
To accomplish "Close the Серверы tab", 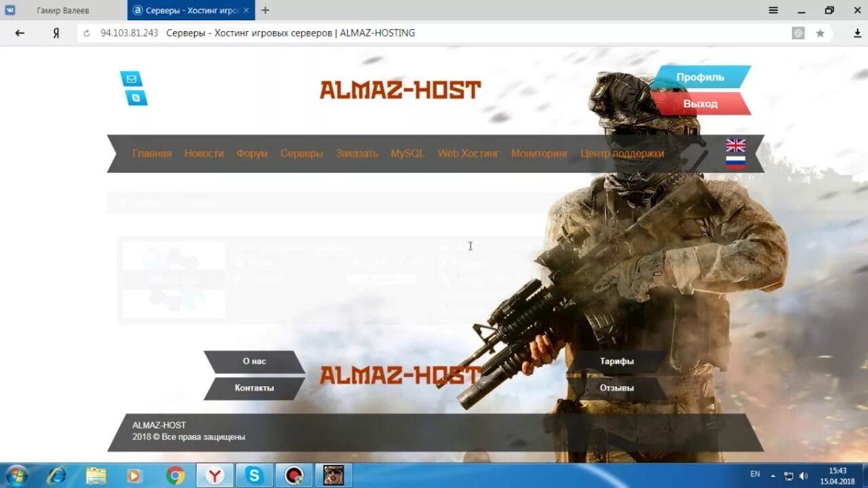I will coord(246,10).
